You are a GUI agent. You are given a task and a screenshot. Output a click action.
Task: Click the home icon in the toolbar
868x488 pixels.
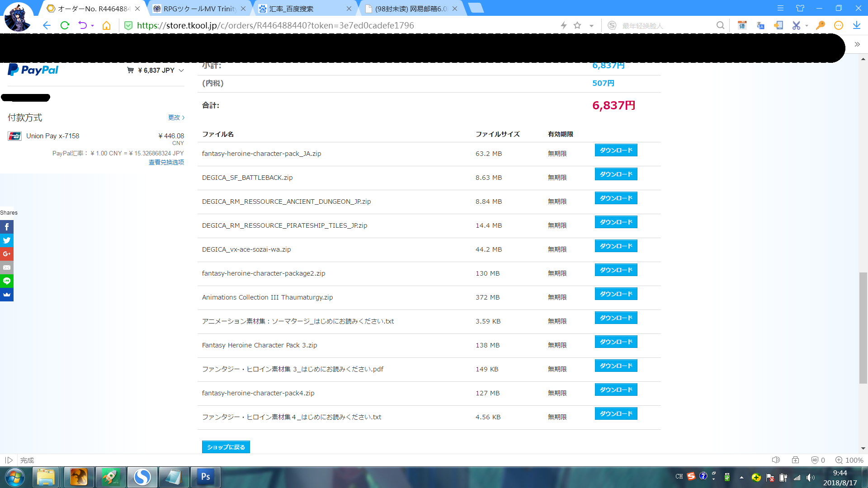pyautogui.click(x=106, y=26)
